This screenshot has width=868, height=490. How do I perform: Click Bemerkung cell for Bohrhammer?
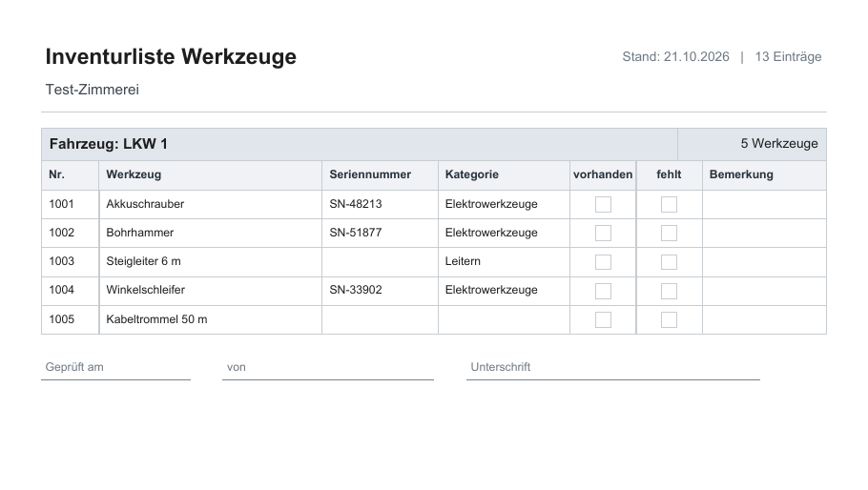pos(764,234)
